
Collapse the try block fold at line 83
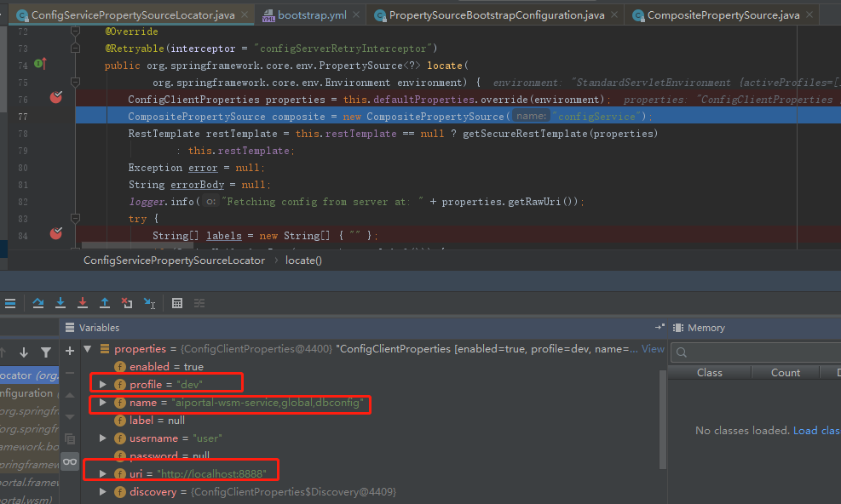[x=76, y=218]
